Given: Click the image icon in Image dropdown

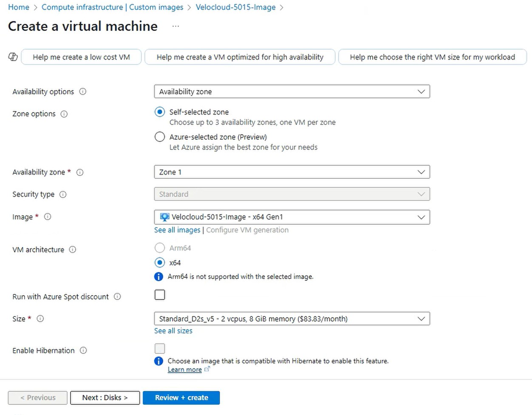Looking at the screenshot, I should [x=164, y=217].
